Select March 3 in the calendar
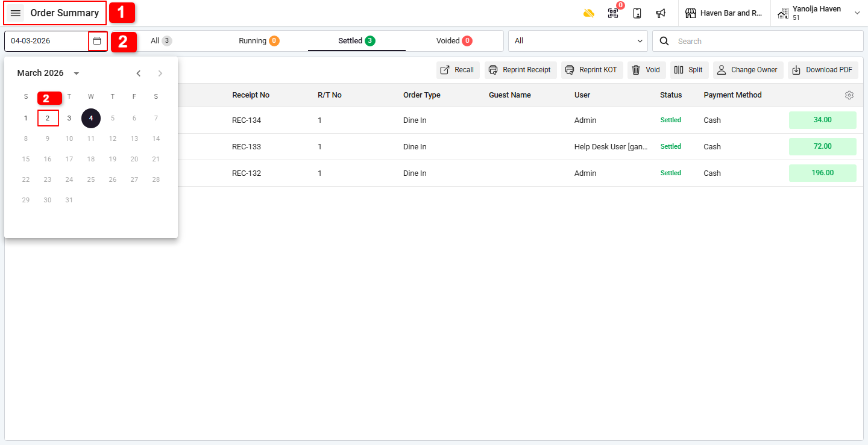This screenshot has width=868, height=445. pyautogui.click(x=69, y=118)
